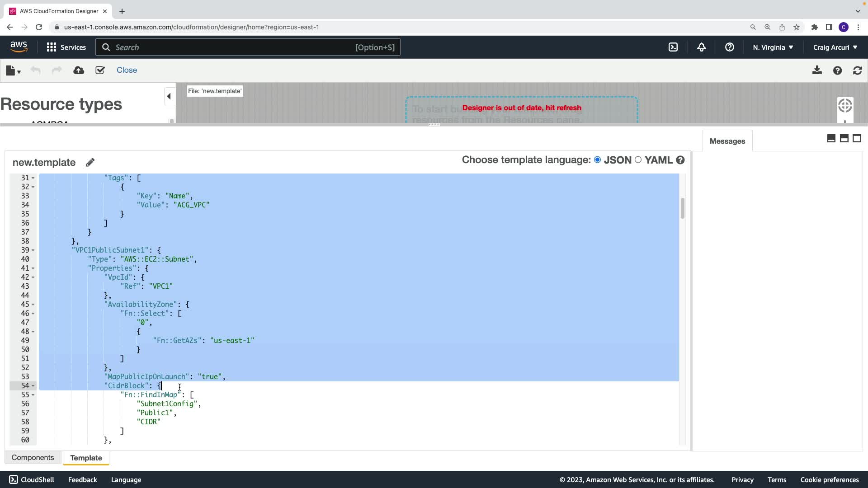
Task: Click the download template icon
Action: click(817, 70)
